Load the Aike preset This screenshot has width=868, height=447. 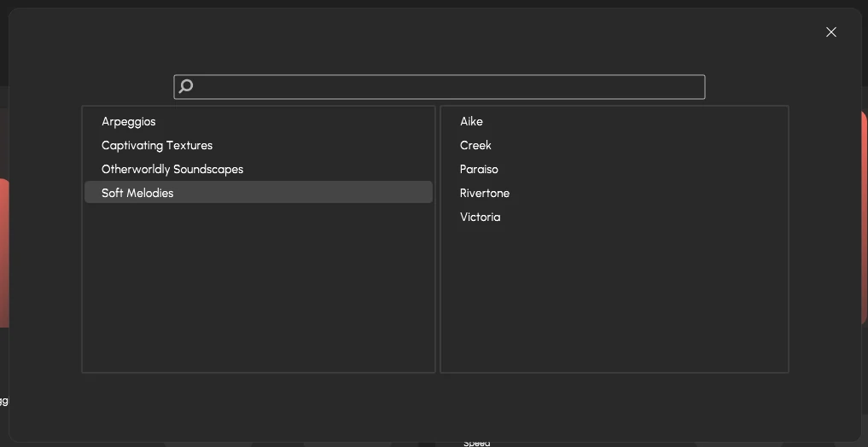pyautogui.click(x=471, y=121)
